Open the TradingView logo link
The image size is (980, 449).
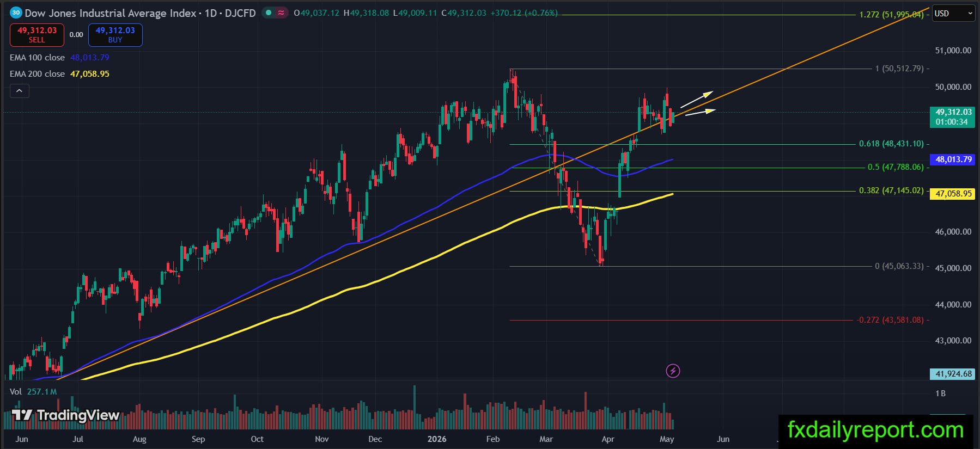coord(65,415)
